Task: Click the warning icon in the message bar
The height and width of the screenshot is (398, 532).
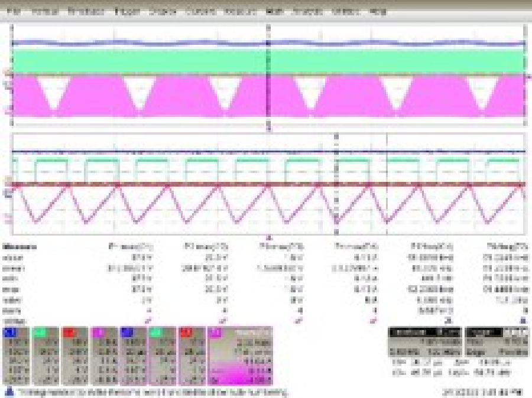Action: click(x=8, y=392)
